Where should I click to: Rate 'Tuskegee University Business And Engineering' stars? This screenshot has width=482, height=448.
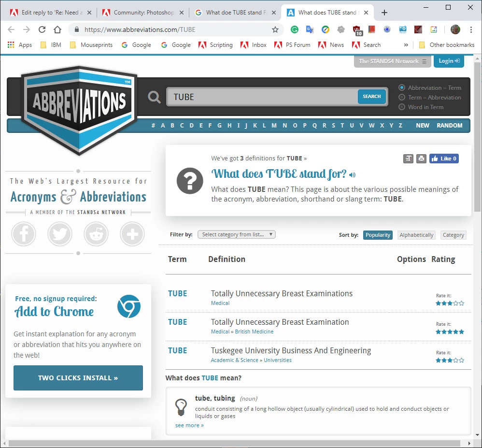[x=450, y=361]
